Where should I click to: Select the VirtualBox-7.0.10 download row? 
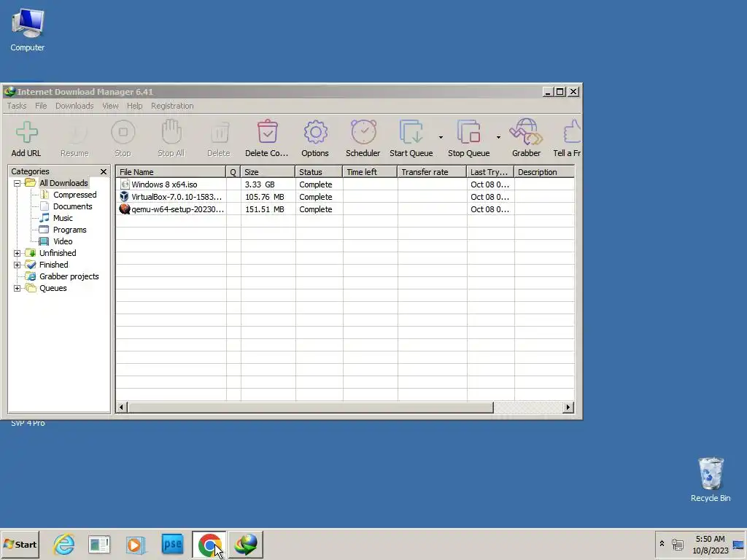(345, 197)
